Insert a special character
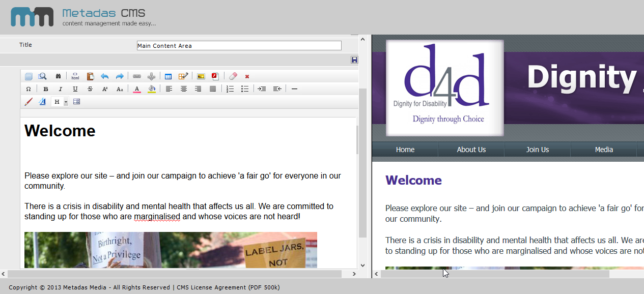The height and width of the screenshot is (294, 644). [x=28, y=89]
